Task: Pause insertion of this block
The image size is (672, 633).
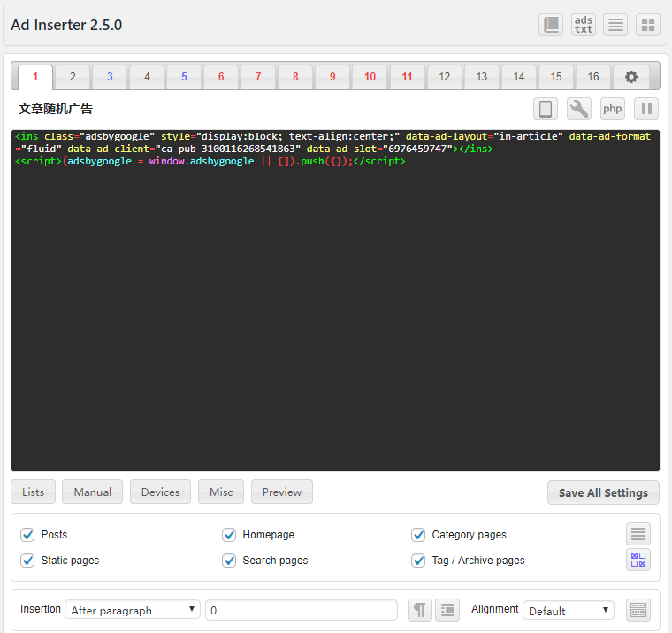Action: click(x=646, y=109)
